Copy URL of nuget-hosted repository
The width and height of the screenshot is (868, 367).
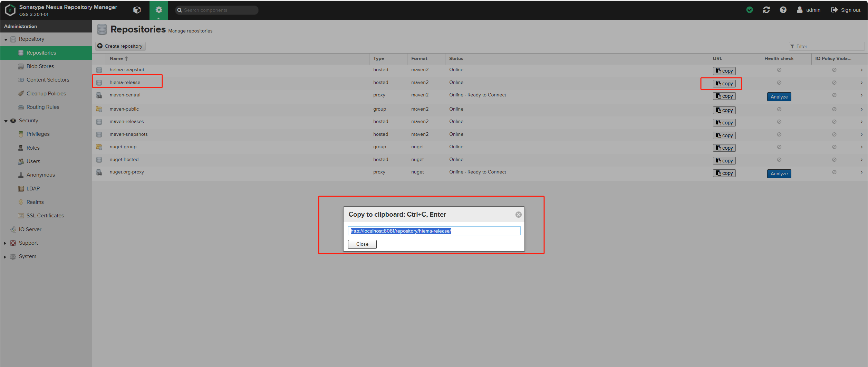[x=724, y=161]
